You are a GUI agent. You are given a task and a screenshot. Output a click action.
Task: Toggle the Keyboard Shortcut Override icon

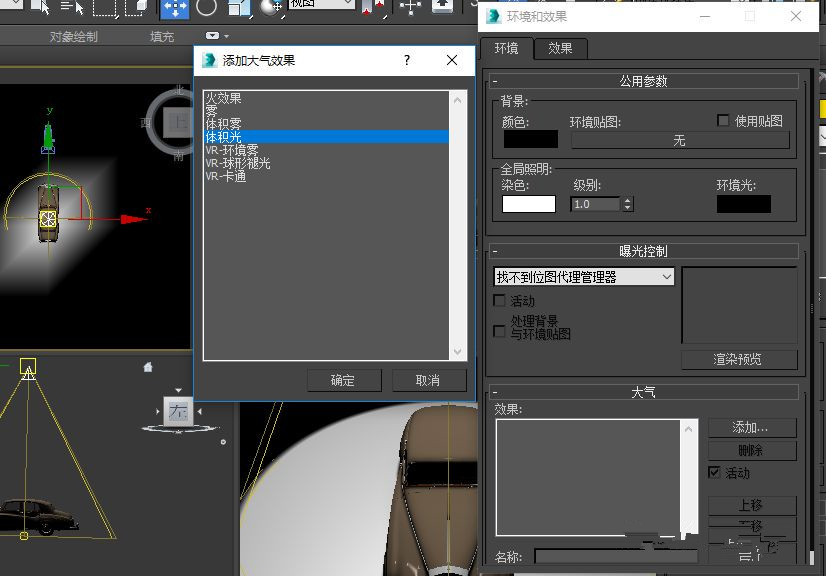pos(442,6)
